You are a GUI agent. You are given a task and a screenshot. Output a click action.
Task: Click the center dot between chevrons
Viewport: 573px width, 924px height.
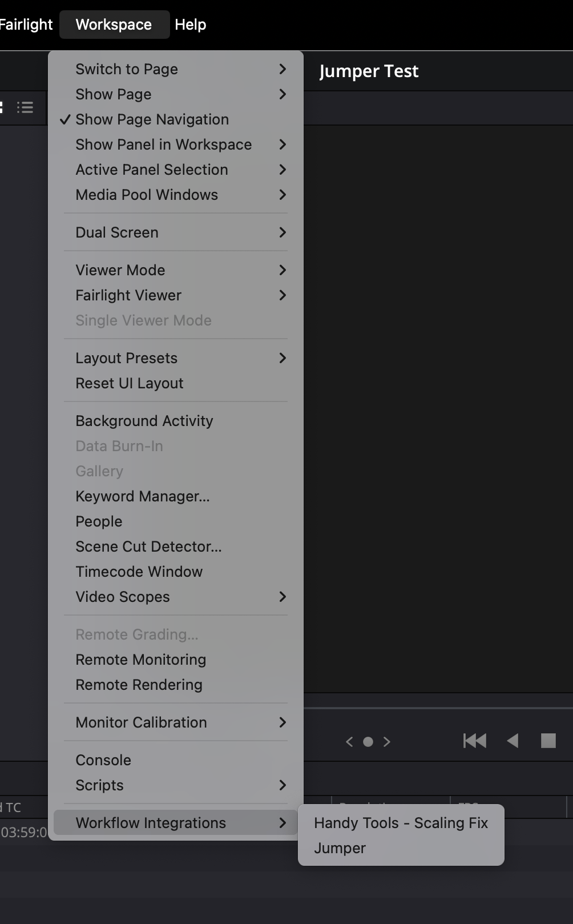[x=368, y=742]
